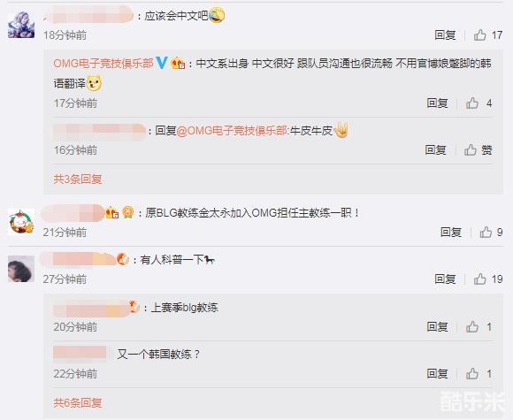The height and width of the screenshot is (420, 513).
Task: Like OMG club's reply with 4 likes
Action: [472, 103]
